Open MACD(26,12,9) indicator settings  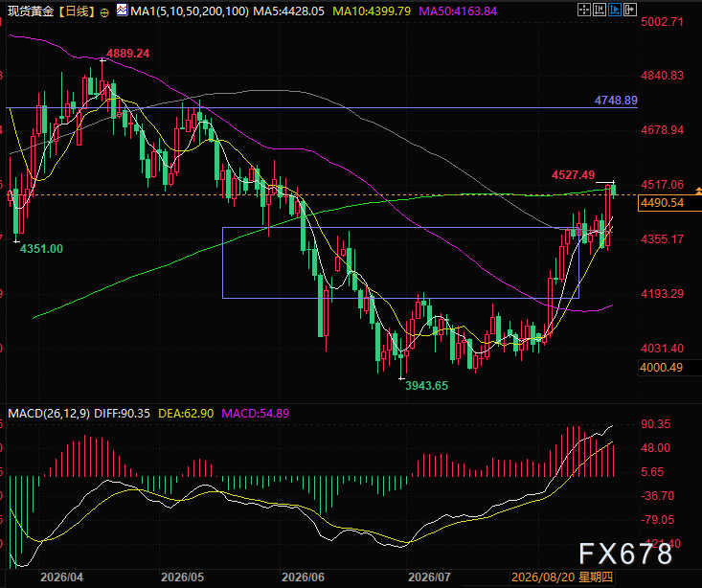coord(49,414)
